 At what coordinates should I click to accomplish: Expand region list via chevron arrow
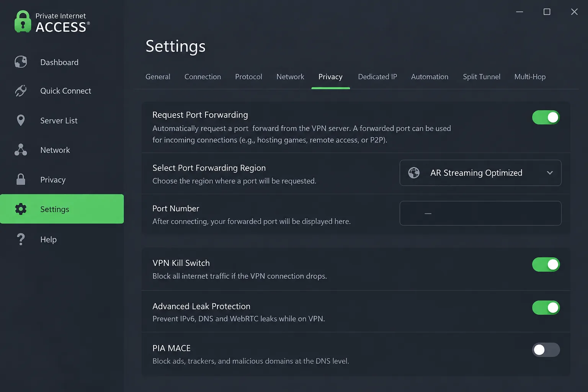click(x=550, y=173)
